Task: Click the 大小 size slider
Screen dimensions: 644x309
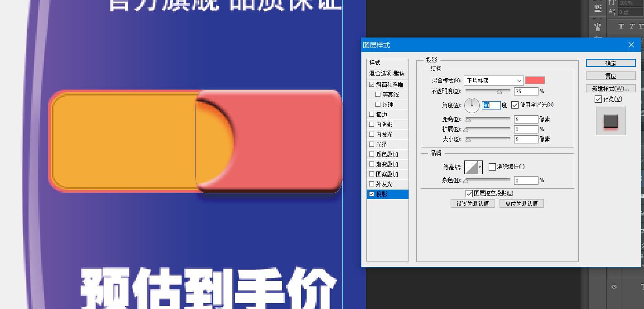Action: point(488,139)
